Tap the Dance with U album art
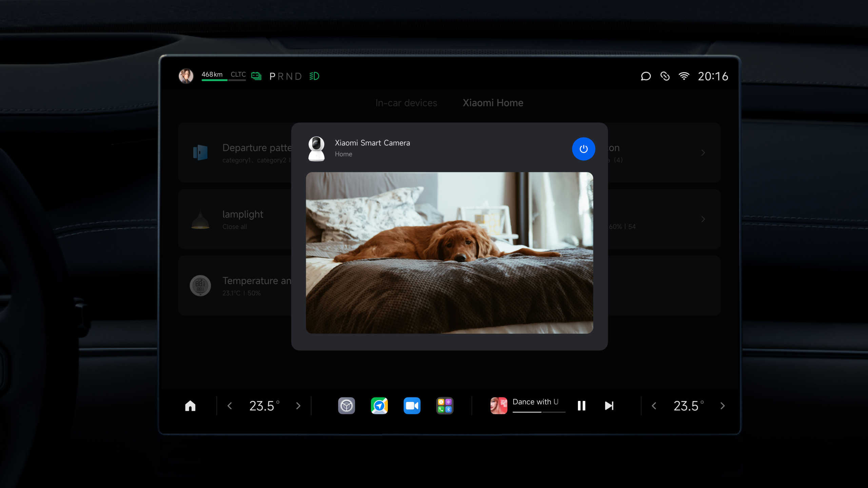 coord(499,406)
